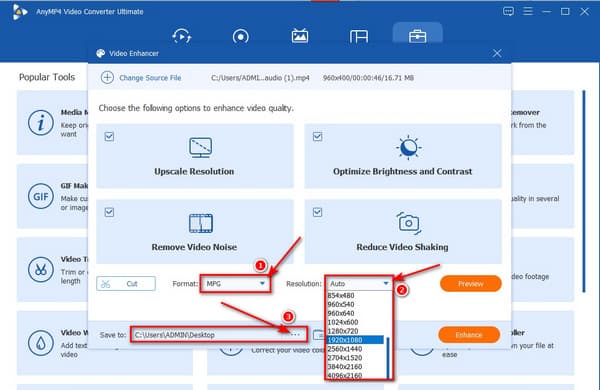Click the brightness and contrast sun icon

tap(409, 147)
